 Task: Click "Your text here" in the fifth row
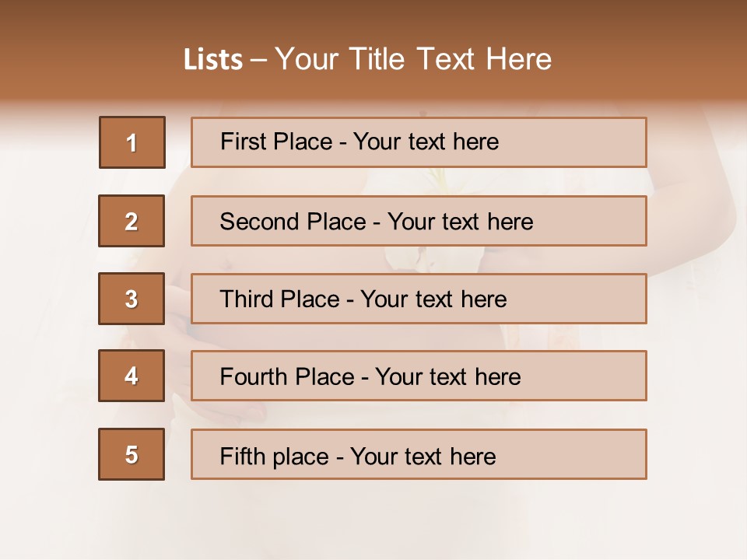[x=423, y=456]
